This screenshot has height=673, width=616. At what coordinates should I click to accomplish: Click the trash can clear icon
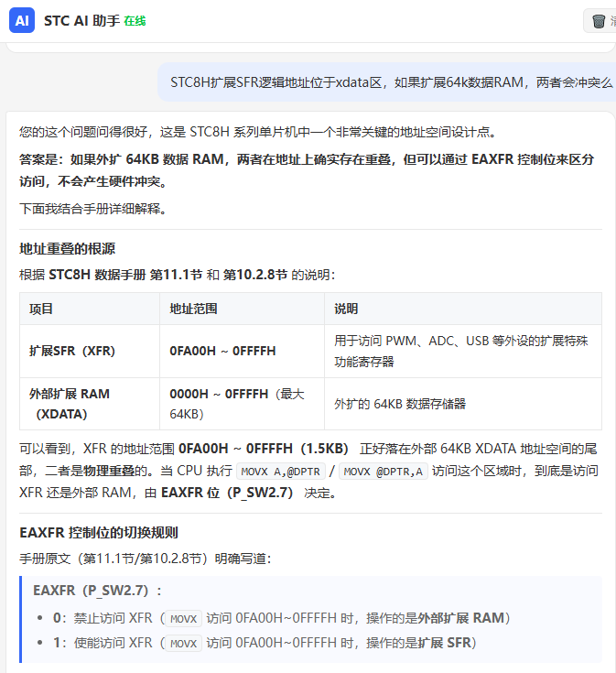599,20
